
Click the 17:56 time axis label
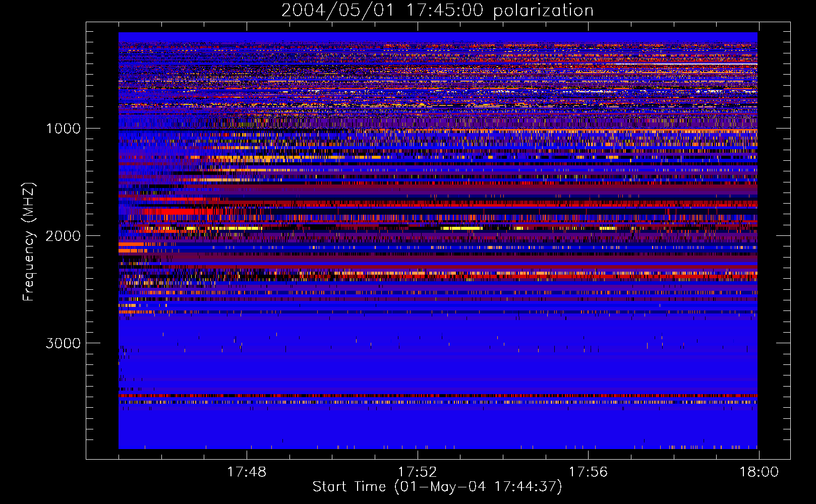(588, 472)
